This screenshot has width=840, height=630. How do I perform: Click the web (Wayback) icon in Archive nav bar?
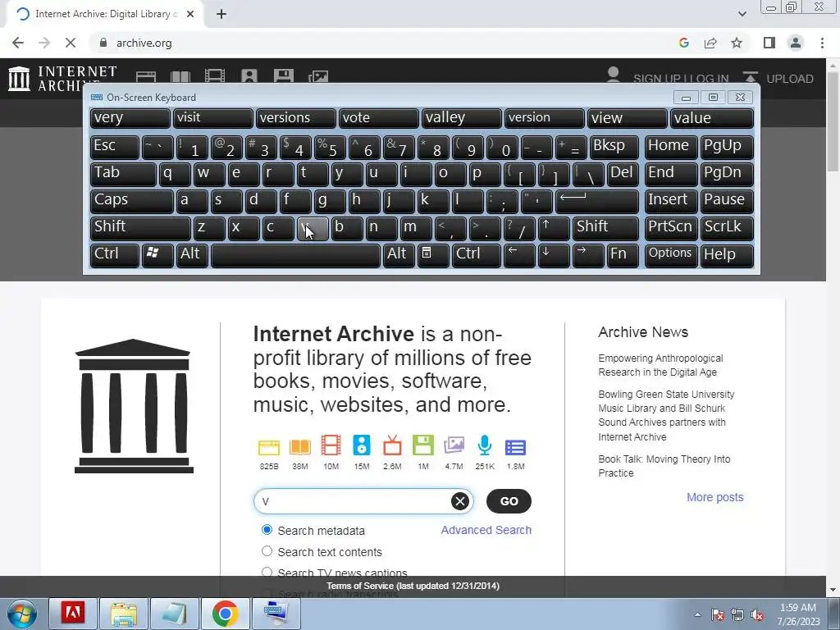(x=146, y=76)
